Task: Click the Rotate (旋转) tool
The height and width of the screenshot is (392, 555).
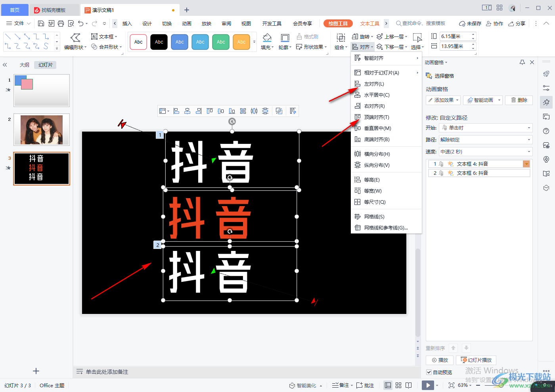Action: (x=362, y=36)
